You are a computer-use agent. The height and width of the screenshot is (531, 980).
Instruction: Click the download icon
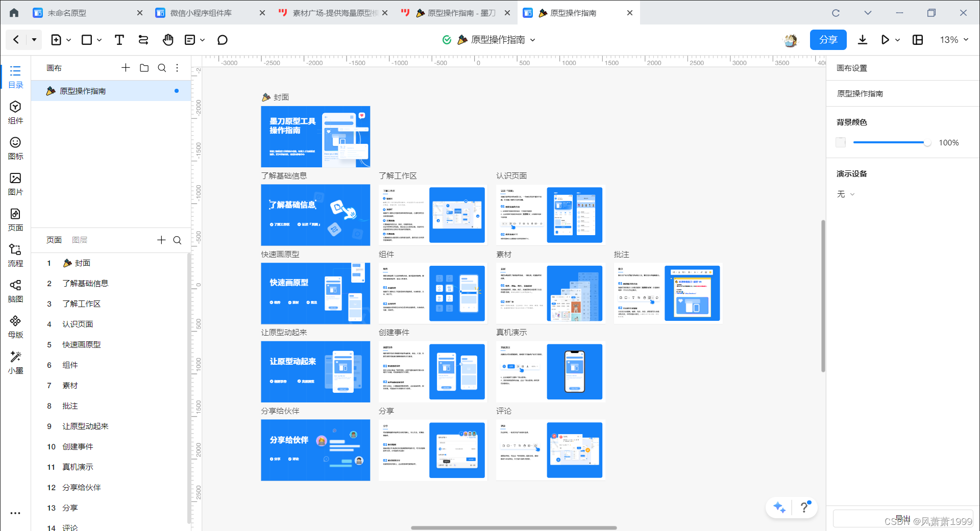point(863,40)
